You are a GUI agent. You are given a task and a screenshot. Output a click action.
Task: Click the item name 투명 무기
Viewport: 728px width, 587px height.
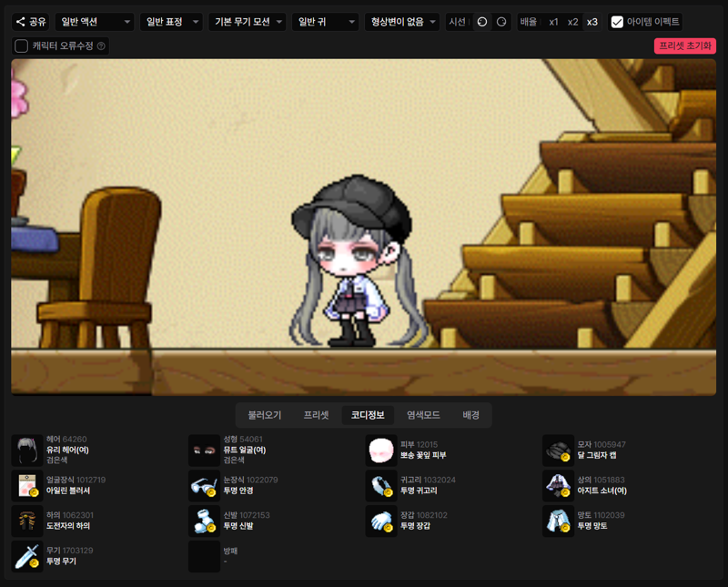point(61,561)
